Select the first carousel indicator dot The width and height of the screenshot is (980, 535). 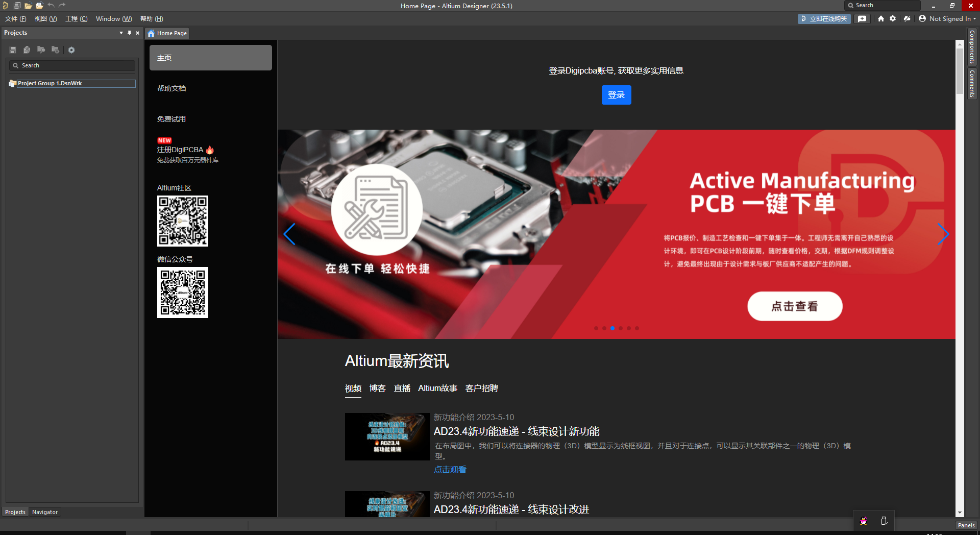tap(596, 328)
